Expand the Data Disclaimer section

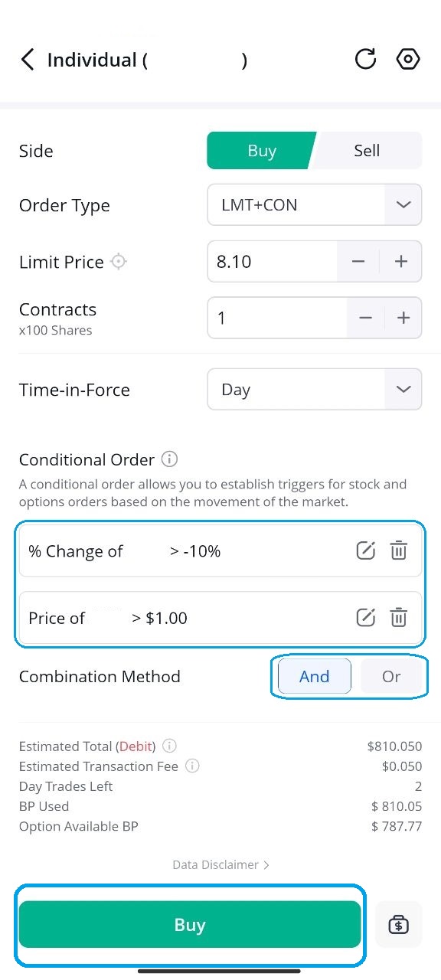[220, 864]
